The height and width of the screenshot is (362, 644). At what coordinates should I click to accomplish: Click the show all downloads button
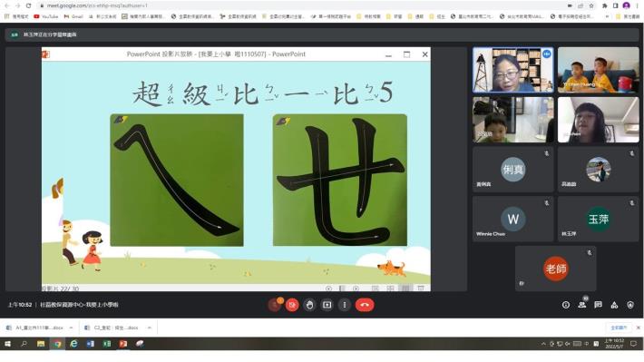coord(619,328)
